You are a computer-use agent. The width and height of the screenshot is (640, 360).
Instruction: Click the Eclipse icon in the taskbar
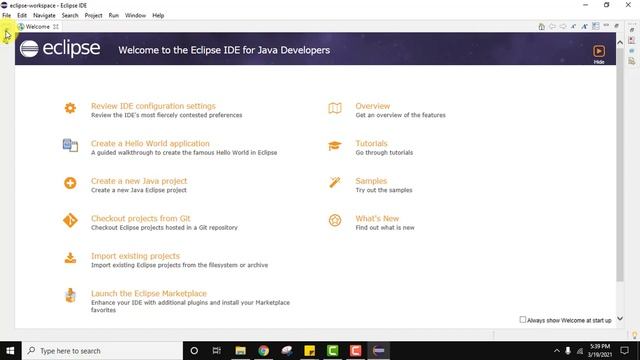coord(379,351)
